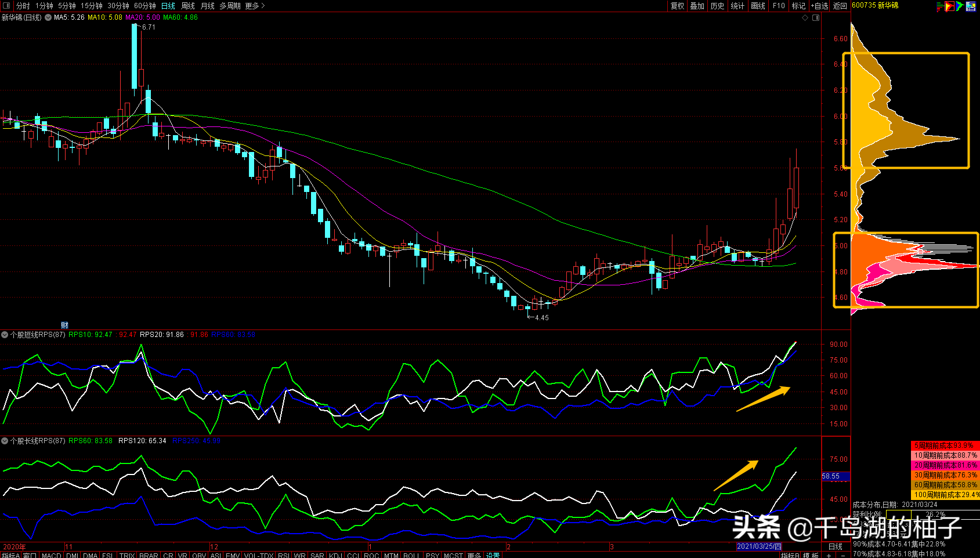Click the 5周期前成本 red color legend
The width and height of the screenshot is (980, 558).
coord(945,445)
